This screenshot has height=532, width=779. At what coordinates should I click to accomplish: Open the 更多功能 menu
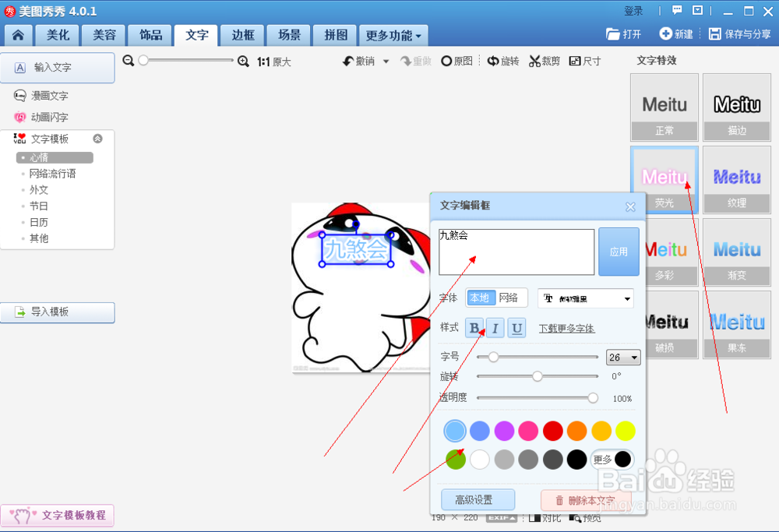[x=393, y=35]
